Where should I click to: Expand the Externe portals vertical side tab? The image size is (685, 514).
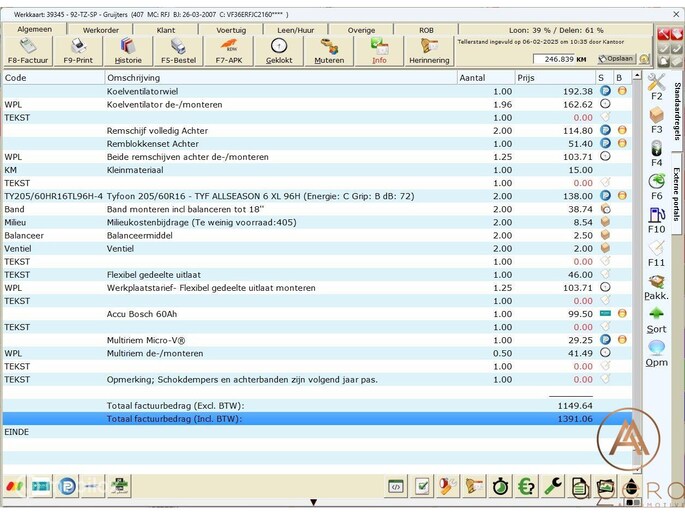(x=677, y=192)
